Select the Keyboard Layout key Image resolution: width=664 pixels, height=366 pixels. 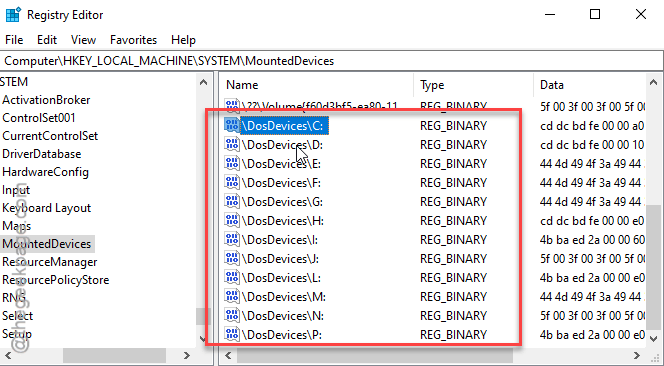47,208
